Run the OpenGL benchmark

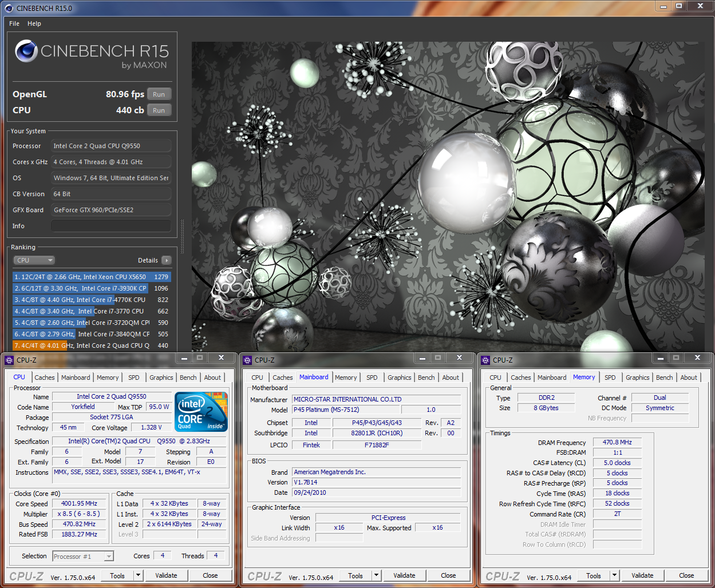tap(159, 94)
